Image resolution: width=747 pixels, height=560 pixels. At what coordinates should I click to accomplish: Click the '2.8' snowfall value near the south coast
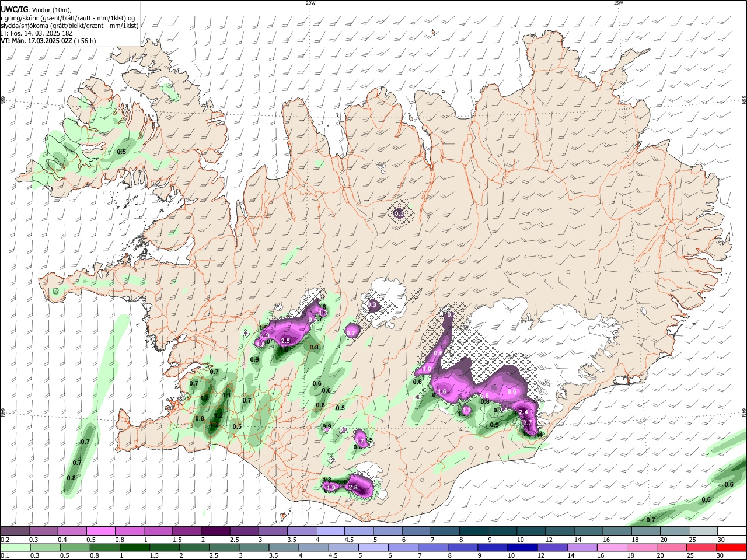point(353,487)
